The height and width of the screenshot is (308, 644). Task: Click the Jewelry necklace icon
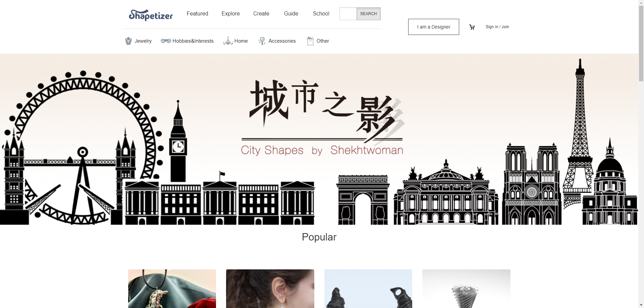[x=128, y=41]
